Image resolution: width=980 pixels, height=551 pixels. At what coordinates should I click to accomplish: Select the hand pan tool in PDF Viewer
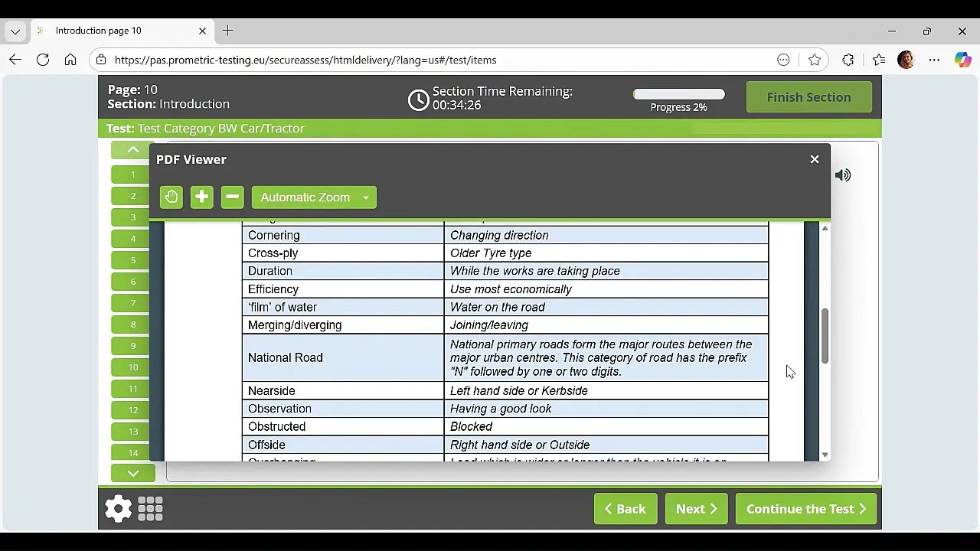171,197
